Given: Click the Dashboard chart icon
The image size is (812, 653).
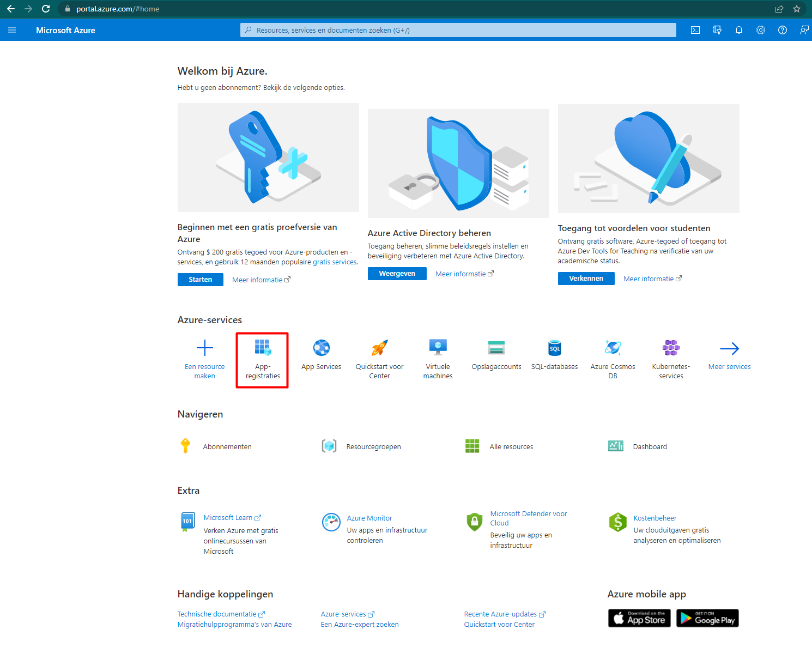Looking at the screenshot, I should tap(616, 446).
